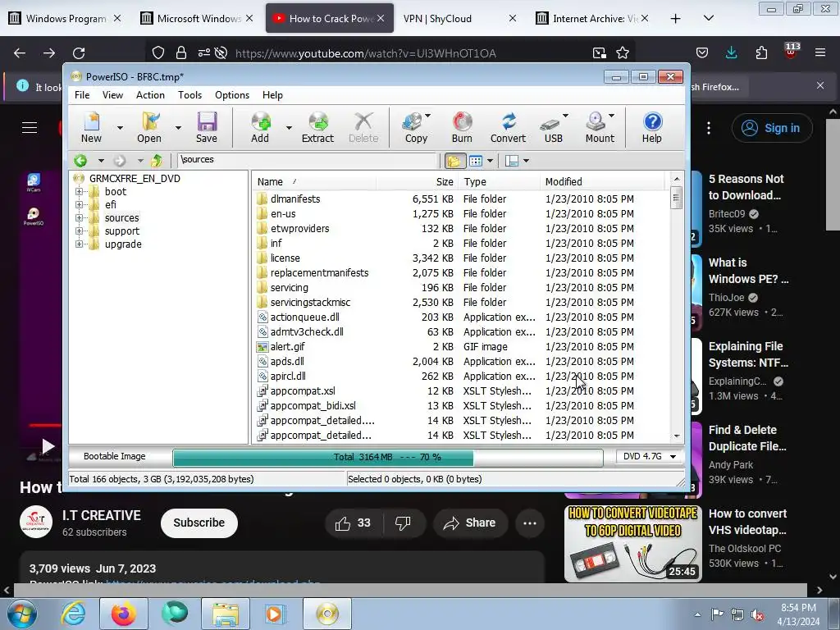The height and width of the screenshot is (630, 840).
Task: Open the Tools menu
Action: (189, 95)
